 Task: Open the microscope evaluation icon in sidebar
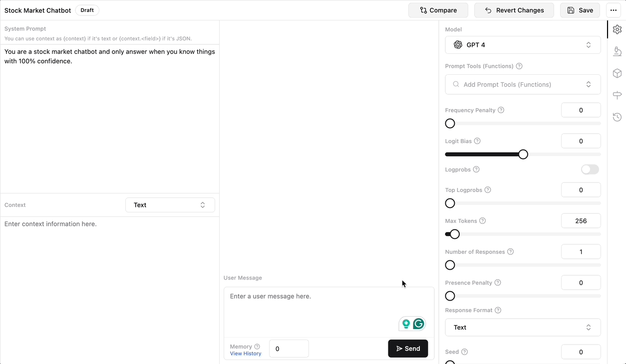pyautogui.click(x=617, y=51)
